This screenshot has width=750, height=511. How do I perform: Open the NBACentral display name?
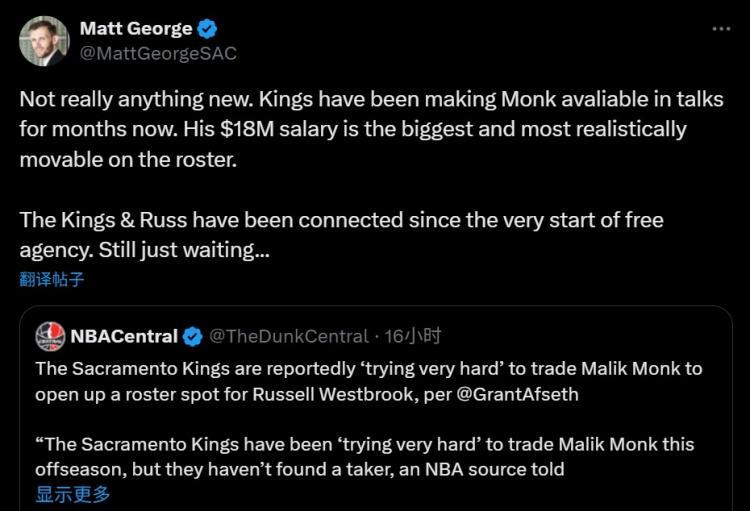click(124, 336)
